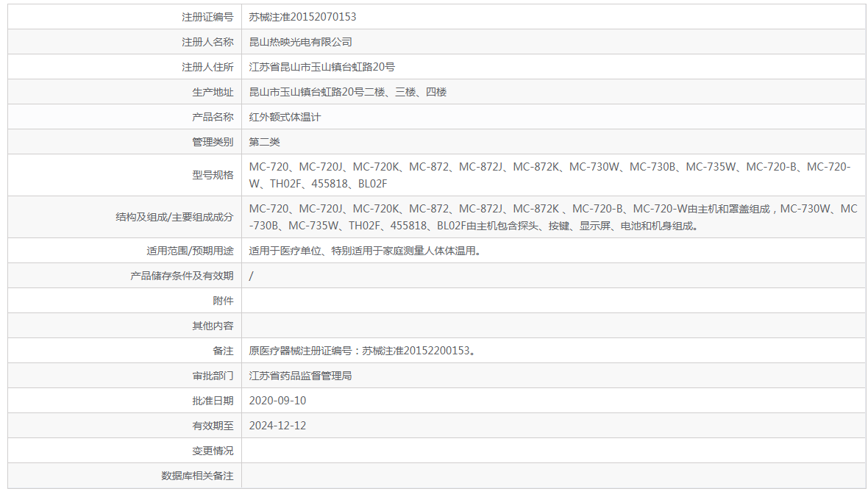Click model list ending with BL02F
The height and width of the screenshot is (497, 868).
click(x=549, y=175)
